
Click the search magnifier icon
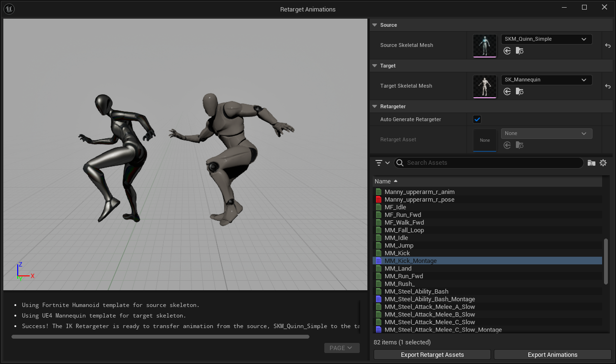click(x=400, y=163)
